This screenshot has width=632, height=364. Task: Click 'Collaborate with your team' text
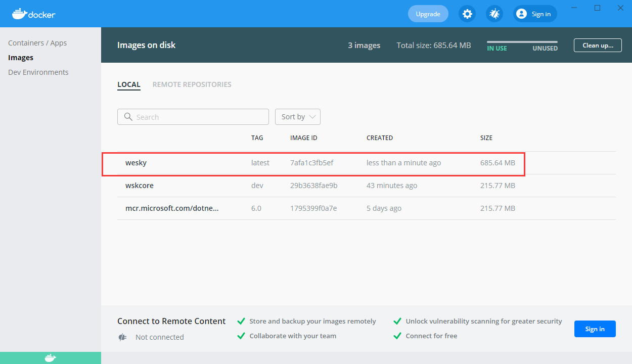coord(293,336)
